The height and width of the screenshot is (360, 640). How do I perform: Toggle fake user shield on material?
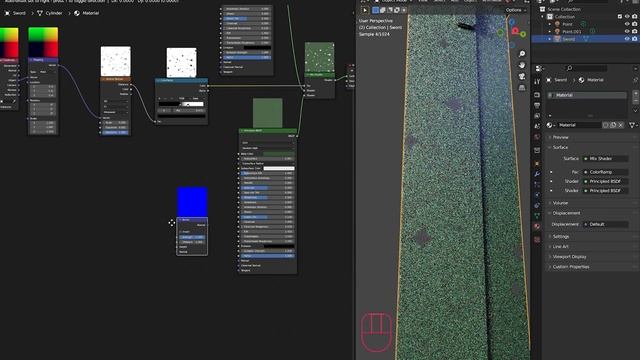click(606, 125)
